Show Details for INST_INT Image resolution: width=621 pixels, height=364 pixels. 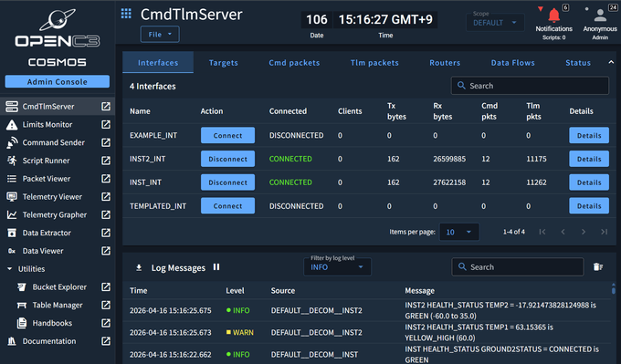pos(589,182)
